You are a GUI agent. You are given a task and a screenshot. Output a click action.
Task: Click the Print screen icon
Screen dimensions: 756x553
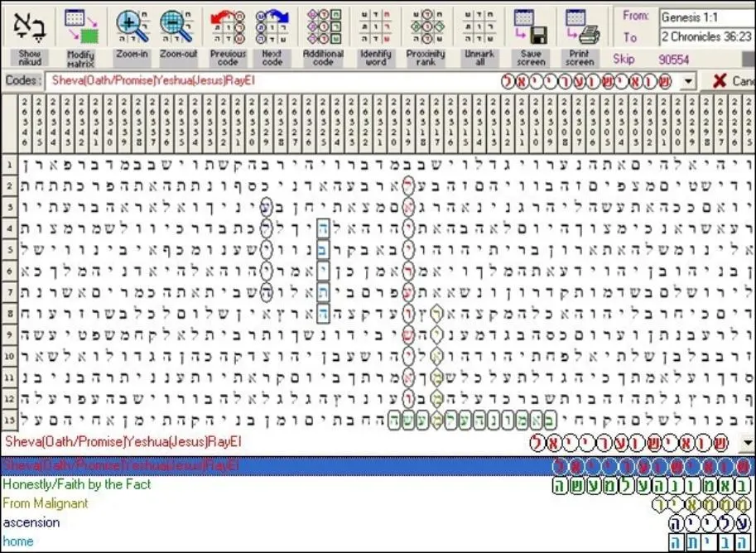[x=582, y=26]
